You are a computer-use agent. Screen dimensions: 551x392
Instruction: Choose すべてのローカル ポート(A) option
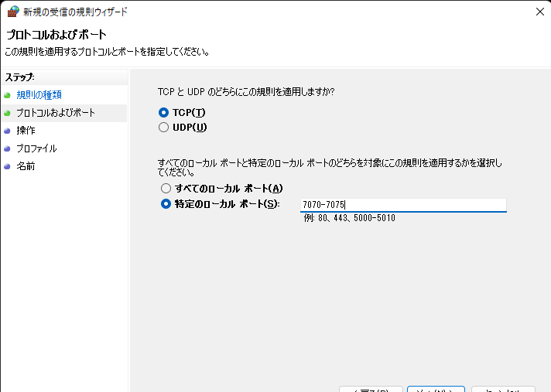pyautogui.click(x=166, y=189)
